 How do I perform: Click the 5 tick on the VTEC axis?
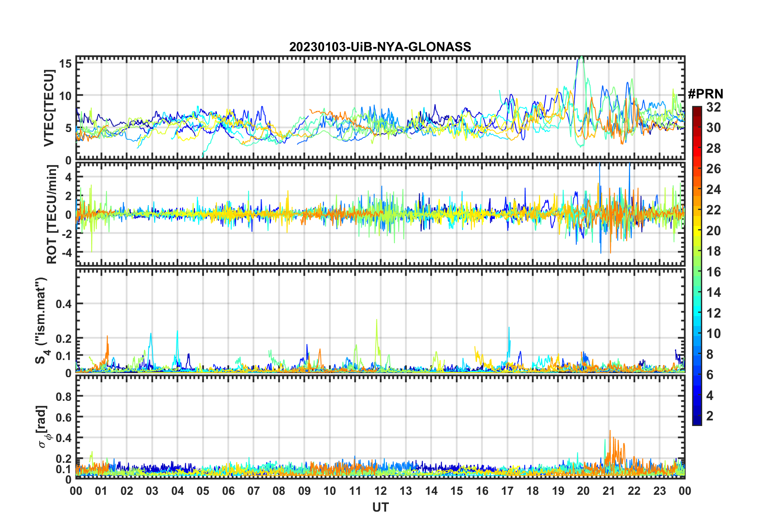click(69, 128)
